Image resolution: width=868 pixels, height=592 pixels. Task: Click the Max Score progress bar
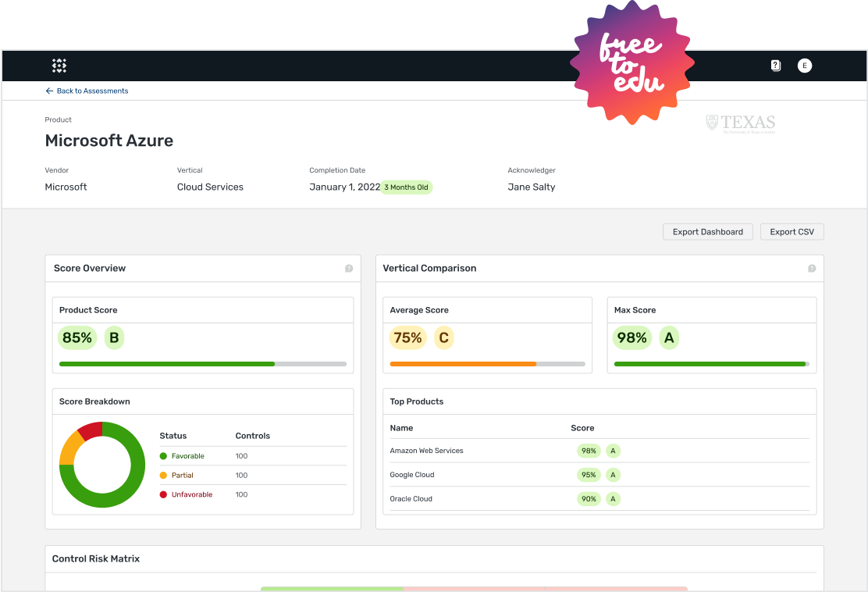(x=711, y=364)
